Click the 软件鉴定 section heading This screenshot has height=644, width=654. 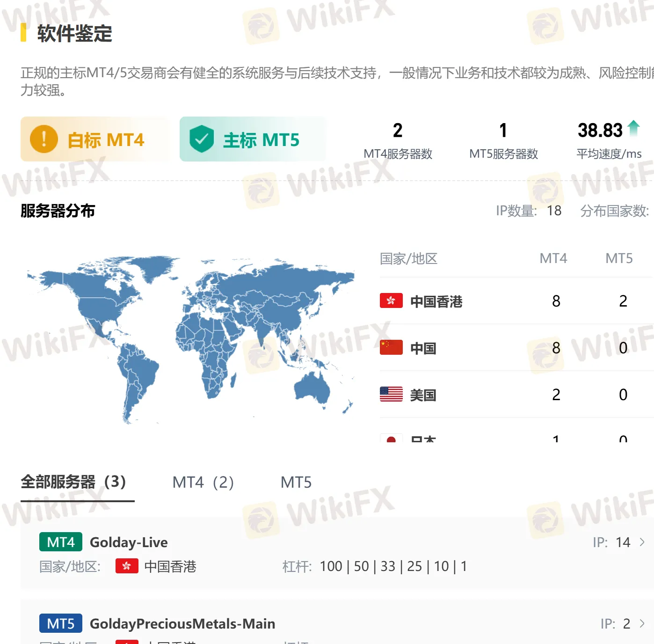(x=75, y=33)
